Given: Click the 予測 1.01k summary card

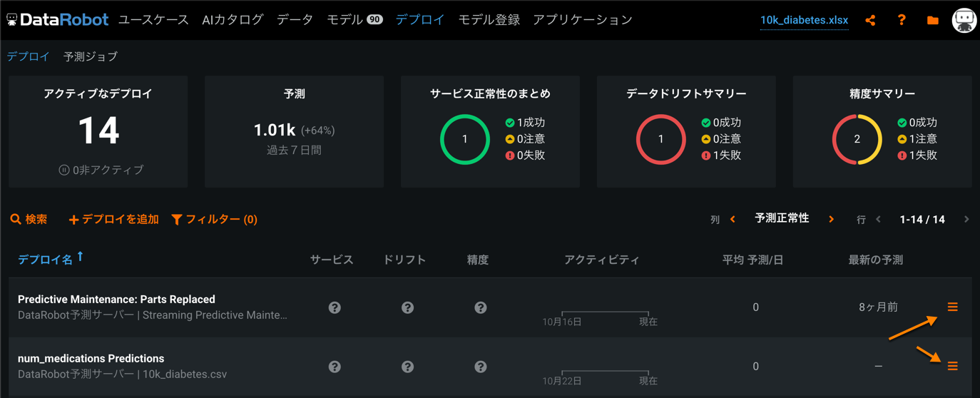Looking at the screenshot, I should coord(294,132).
